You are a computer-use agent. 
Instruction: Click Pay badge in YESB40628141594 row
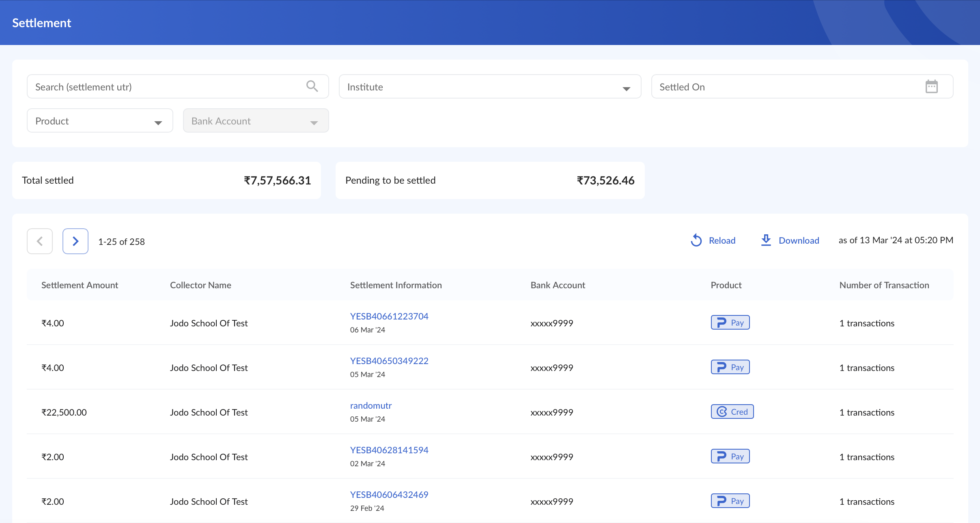point(730,457)
